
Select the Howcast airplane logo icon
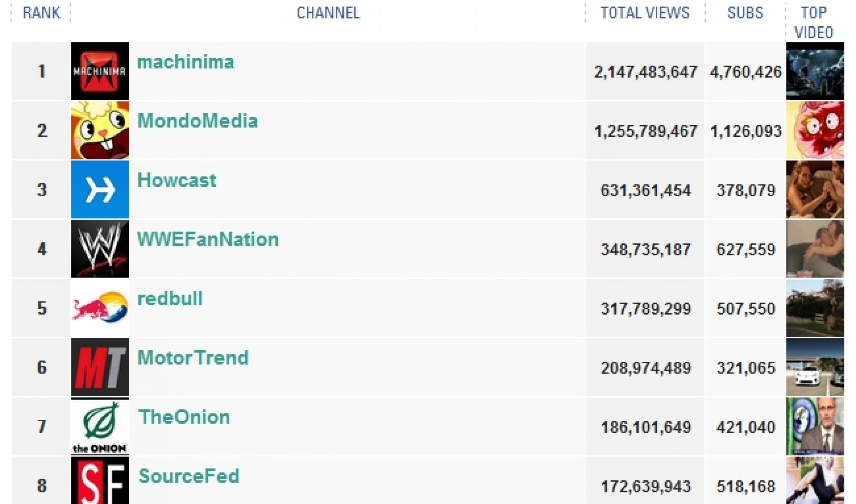99,189
